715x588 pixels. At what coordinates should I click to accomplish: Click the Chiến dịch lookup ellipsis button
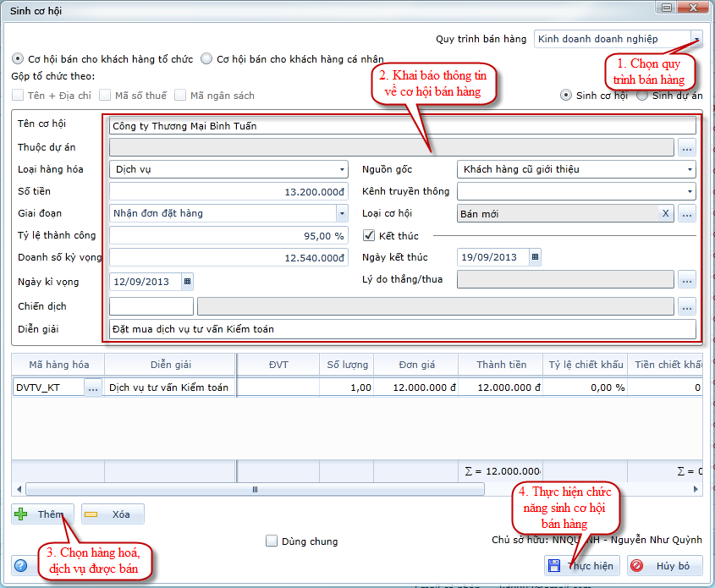(686, 306)
